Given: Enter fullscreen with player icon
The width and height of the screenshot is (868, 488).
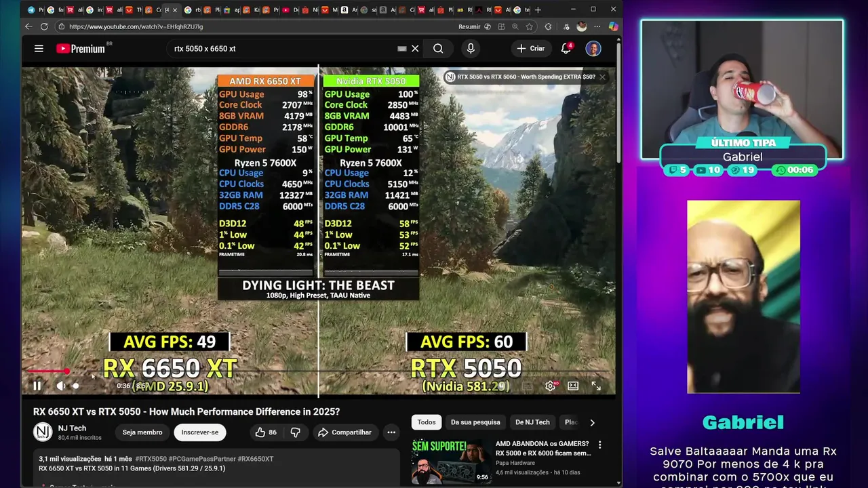Looking at the screenshot, I should (596, 386).
